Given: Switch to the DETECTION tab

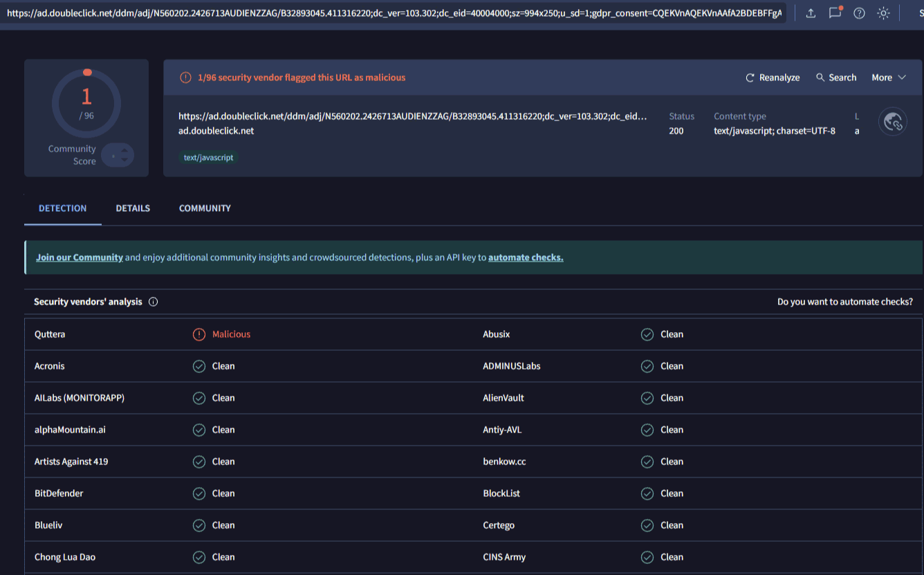Looking at the screenshot, I should tap(63, 208).
